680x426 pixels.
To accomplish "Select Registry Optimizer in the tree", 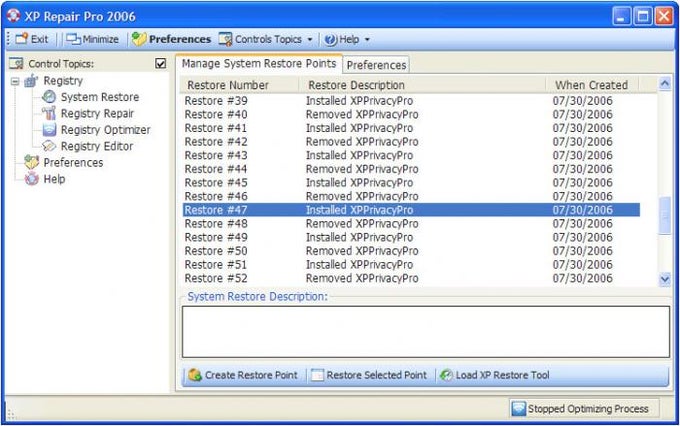I will (x=105, y=130).
